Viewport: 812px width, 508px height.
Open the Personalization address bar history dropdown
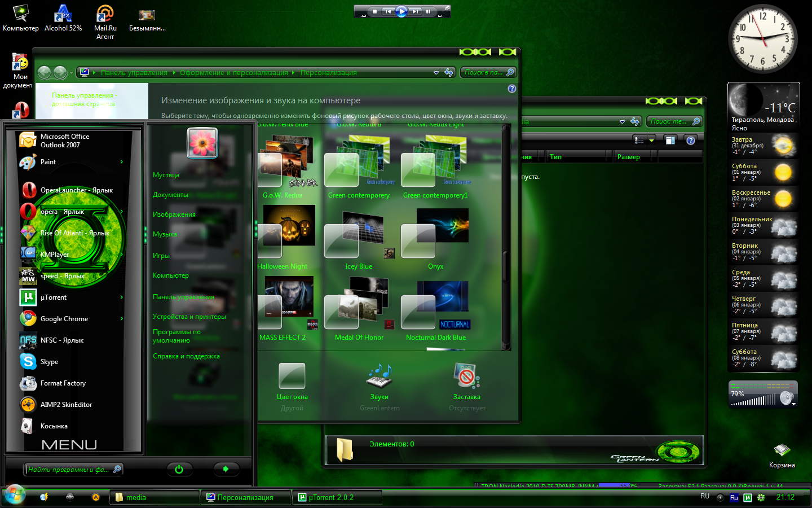click(x=436, y=72)
